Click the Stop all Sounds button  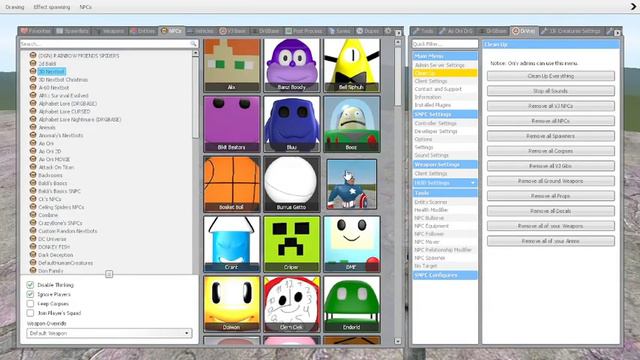551,91
